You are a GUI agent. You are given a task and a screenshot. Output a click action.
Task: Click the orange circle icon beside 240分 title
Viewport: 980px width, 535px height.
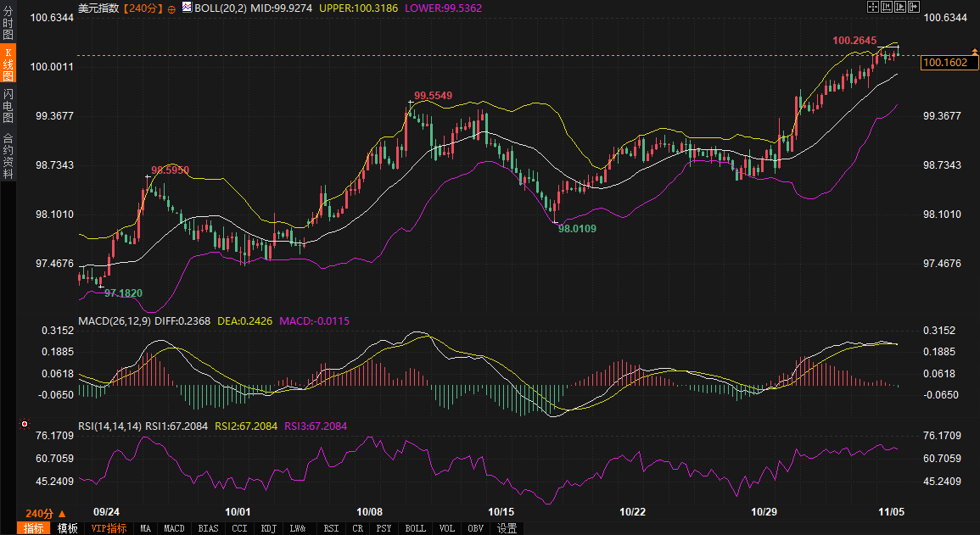point(172,8)
